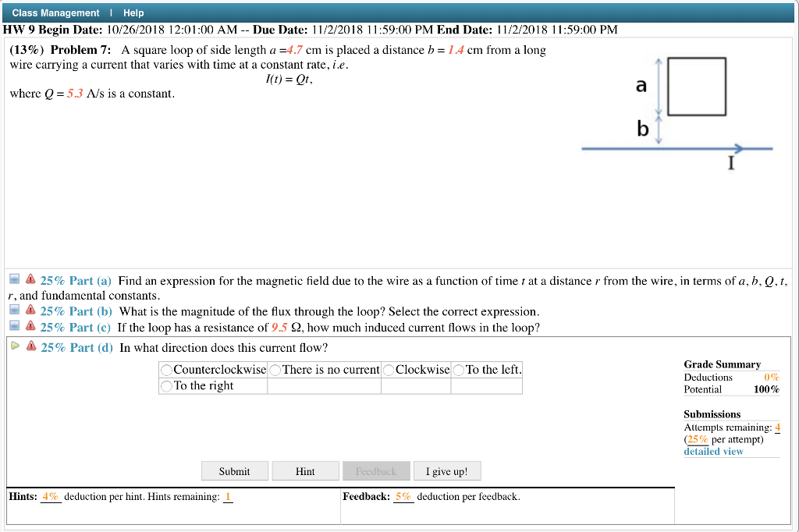Select the Counterclockwise option
Viewport: 799px width, 532px height.
click(165, 369)
